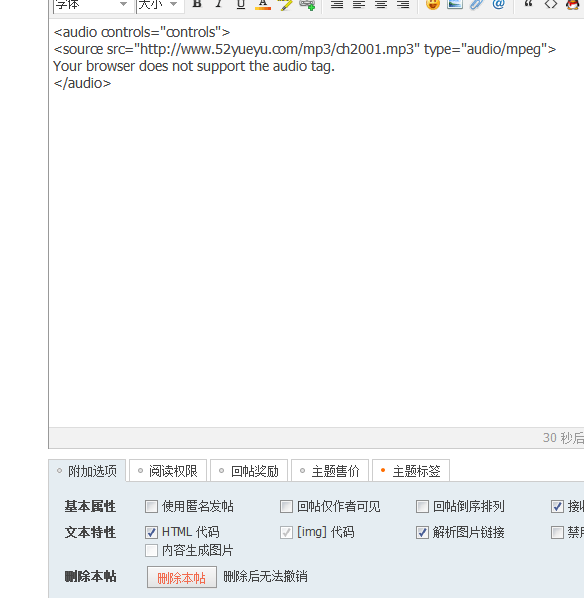
Task: Insert a link with the chain icon
Action: coord(307,5)
